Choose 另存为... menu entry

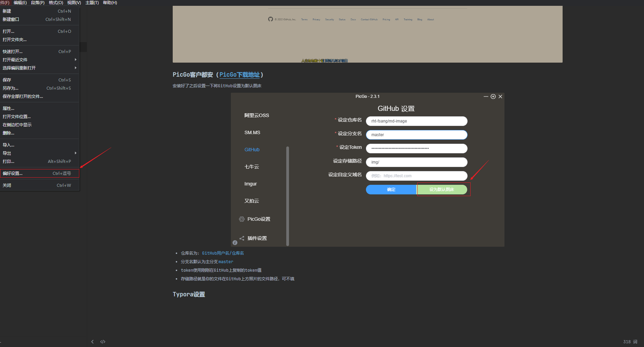(39, 88)
